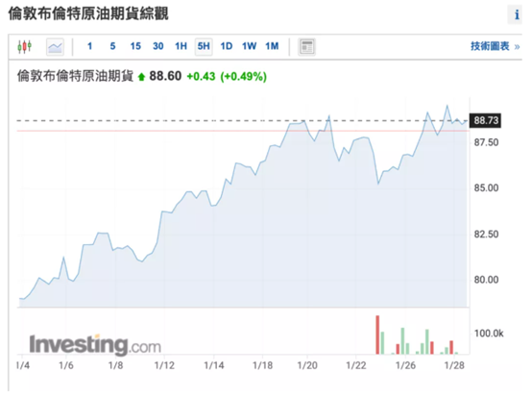Click the 1/14 date label
The image size is (532, 397).
click(214, 365)
